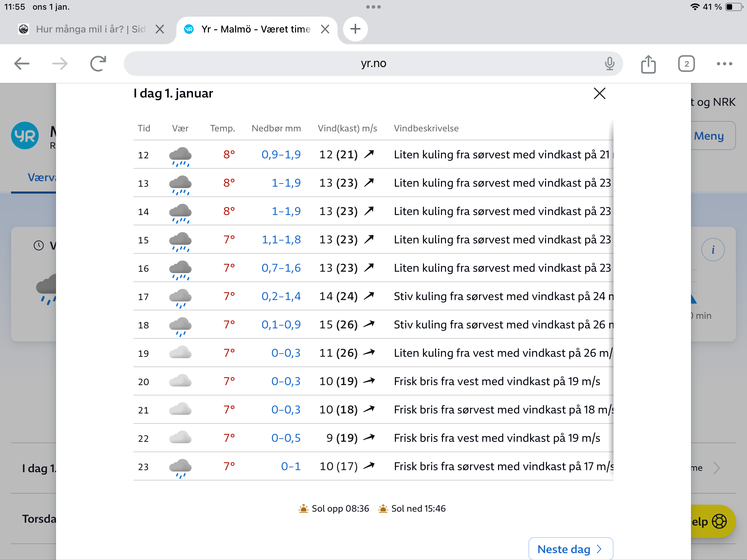Click the light rain icon for hour 17
This screenshot has height=560, width=747.
[x=180, y=298]
